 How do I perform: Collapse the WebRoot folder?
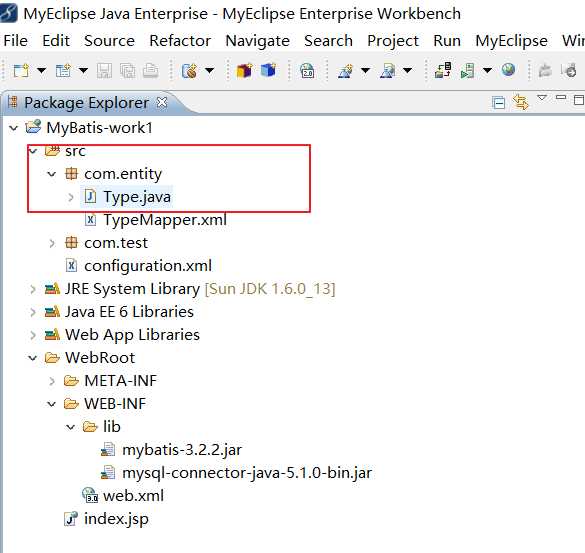pos(32,358)
